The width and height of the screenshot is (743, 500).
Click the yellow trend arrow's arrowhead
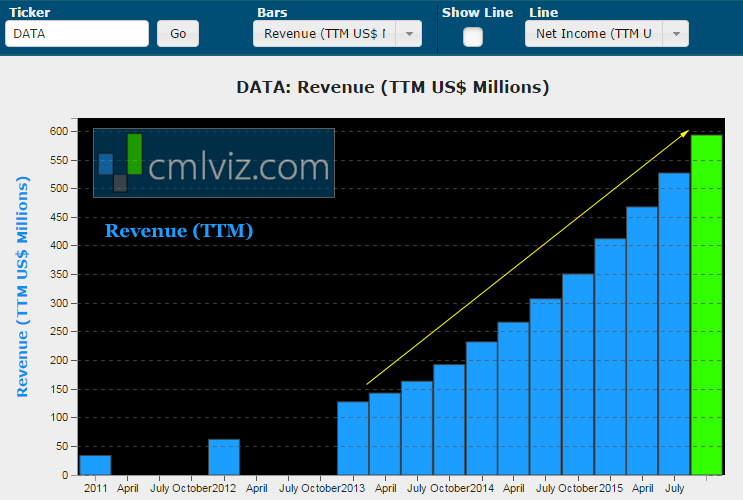685,133
